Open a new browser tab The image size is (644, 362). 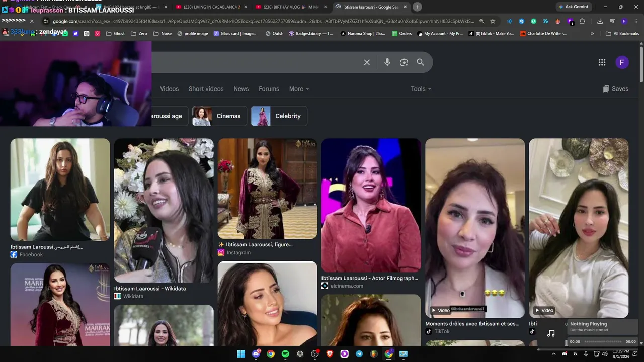click(417, 7)
